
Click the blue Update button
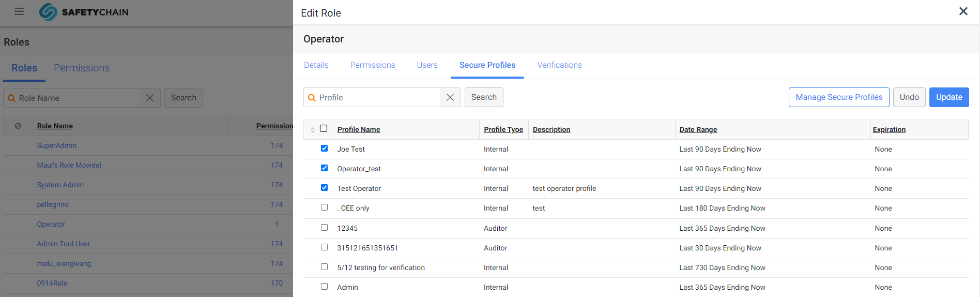949,97
